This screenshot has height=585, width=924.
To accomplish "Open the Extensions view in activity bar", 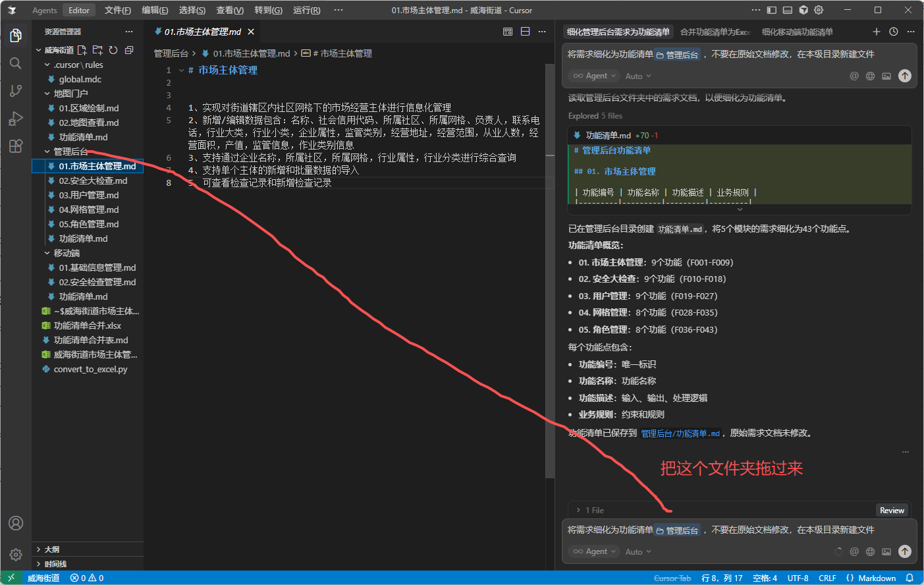I will (x=16, y=146).
